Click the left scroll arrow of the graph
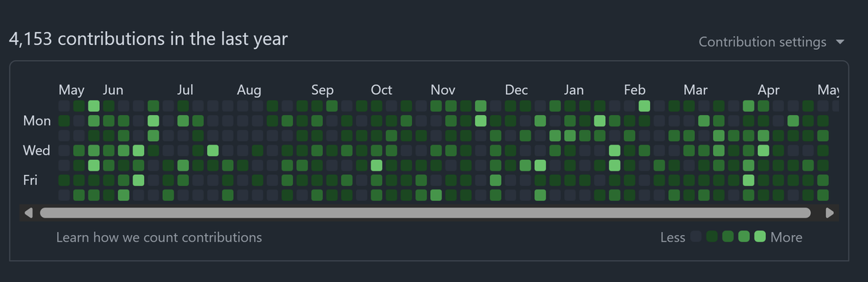 click(28, 213)
